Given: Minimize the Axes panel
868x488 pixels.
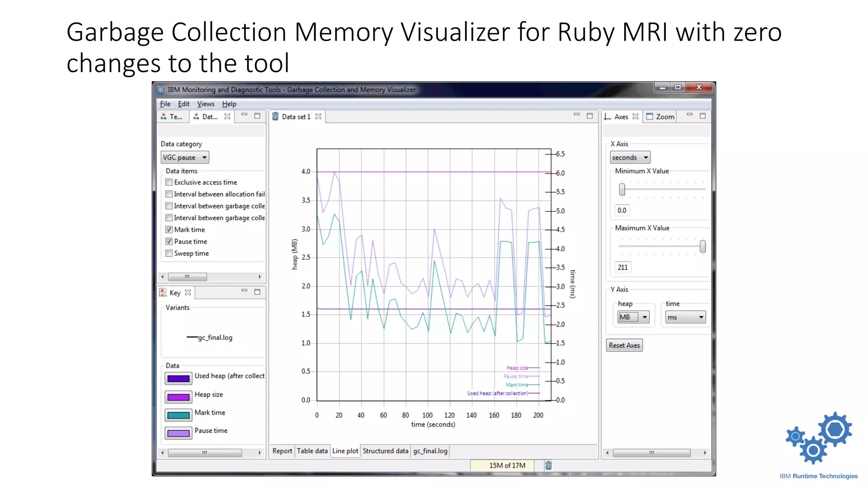Looking at the screenshot, I should point(690,115).
